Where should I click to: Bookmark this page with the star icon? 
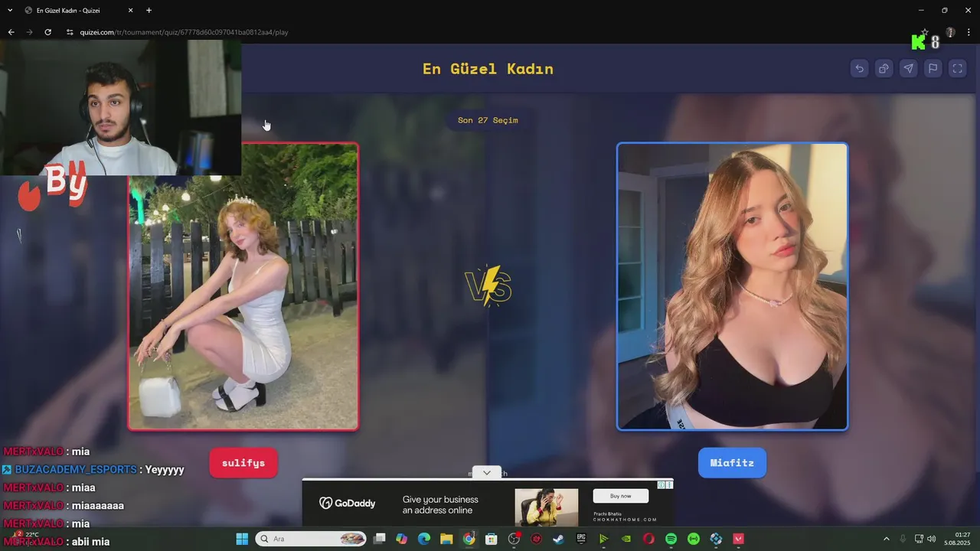(x=925, y=32)
